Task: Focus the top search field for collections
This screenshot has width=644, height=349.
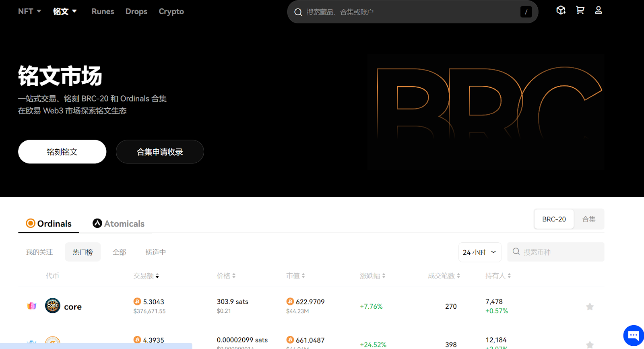Action: 413,12
